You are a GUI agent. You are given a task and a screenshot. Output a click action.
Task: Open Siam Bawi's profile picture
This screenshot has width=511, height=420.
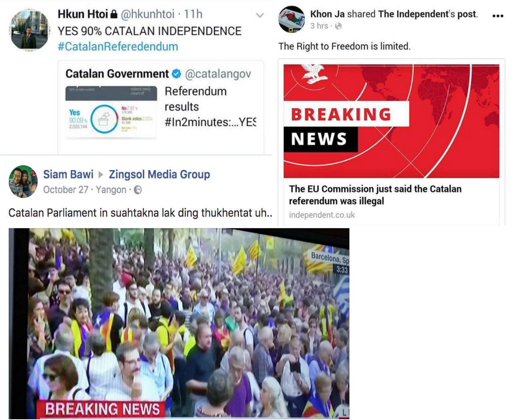pyautogui.click(x=23, y=181)
